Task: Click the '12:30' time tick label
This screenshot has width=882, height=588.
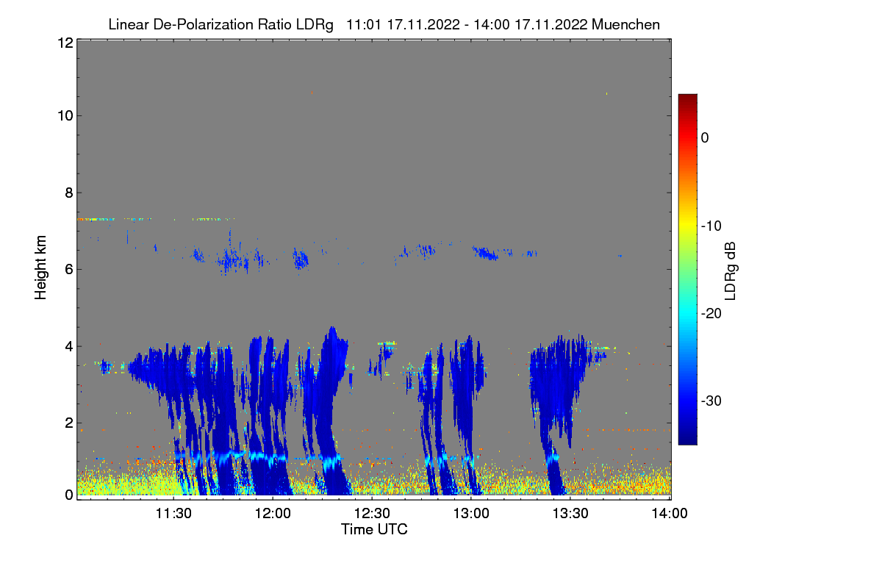Action: point(372,514)
